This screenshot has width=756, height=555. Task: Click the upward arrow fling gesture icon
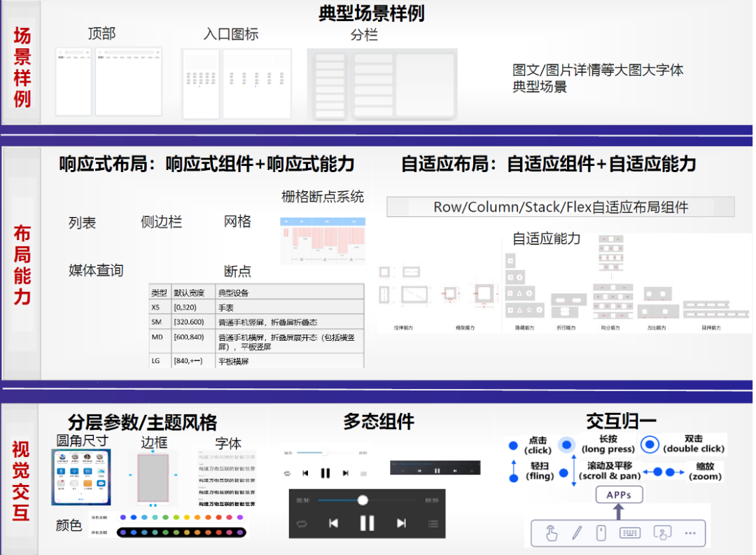(x=514, y=471)
